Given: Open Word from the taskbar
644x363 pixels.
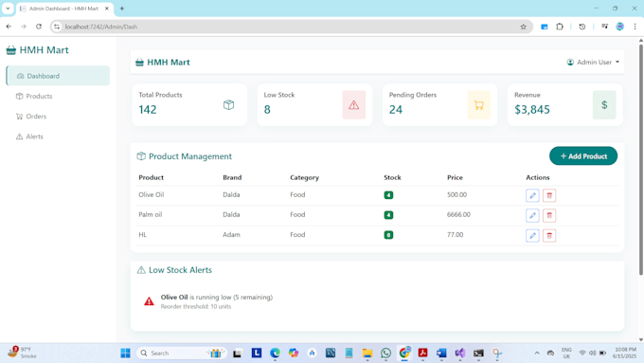Looking at the screenshot, I should point(441,354).
